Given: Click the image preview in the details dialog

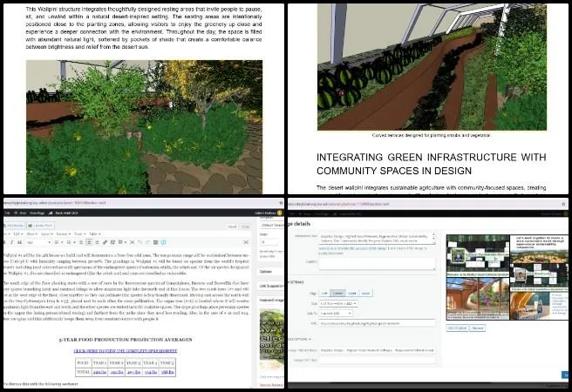Looking at the screenshot, I should pyautogui.click(x=507, y=277).
